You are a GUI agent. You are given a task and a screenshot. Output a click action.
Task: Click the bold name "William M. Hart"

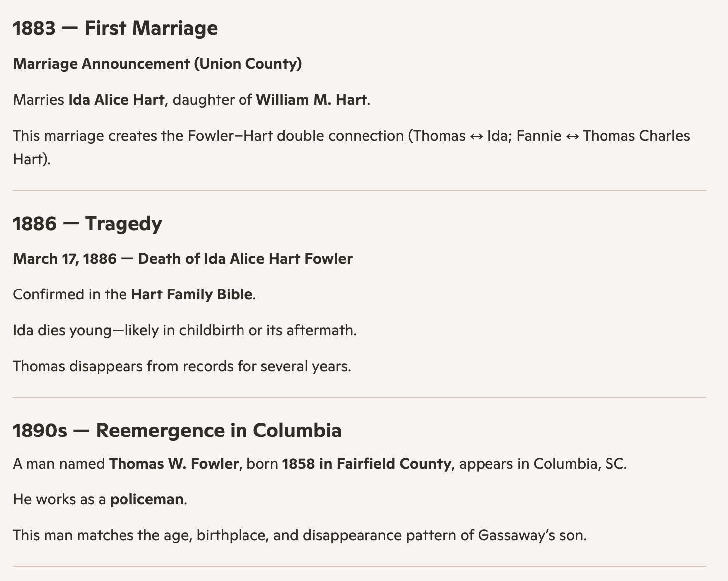(x=312, y=100)
